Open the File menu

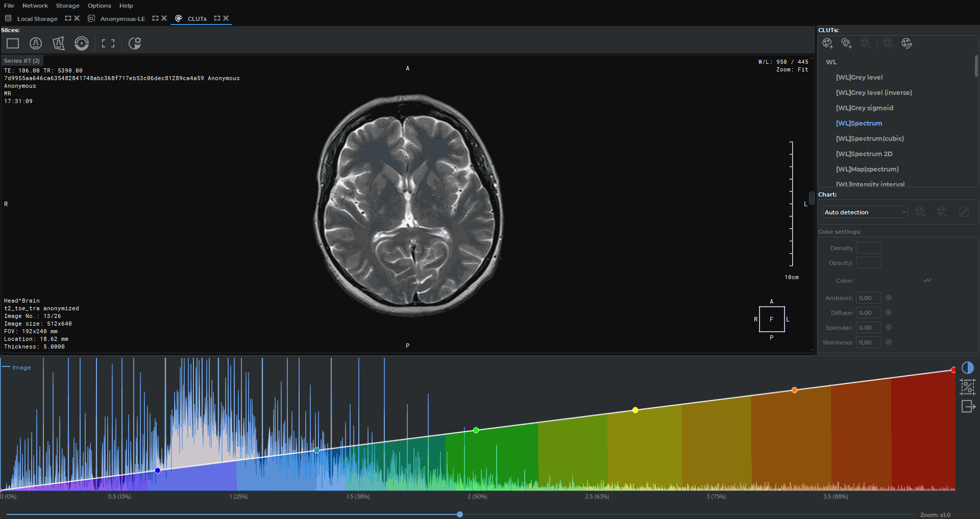9,6
